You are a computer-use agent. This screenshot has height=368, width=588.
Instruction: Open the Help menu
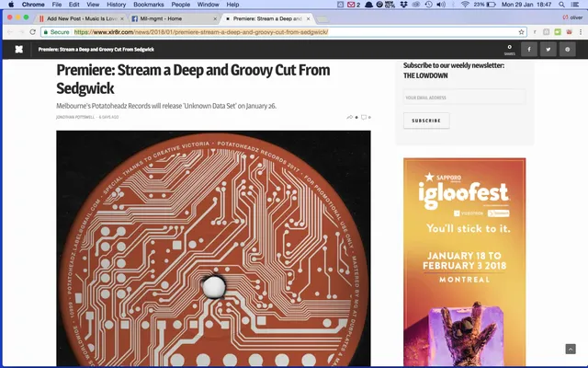pos(232,5)
